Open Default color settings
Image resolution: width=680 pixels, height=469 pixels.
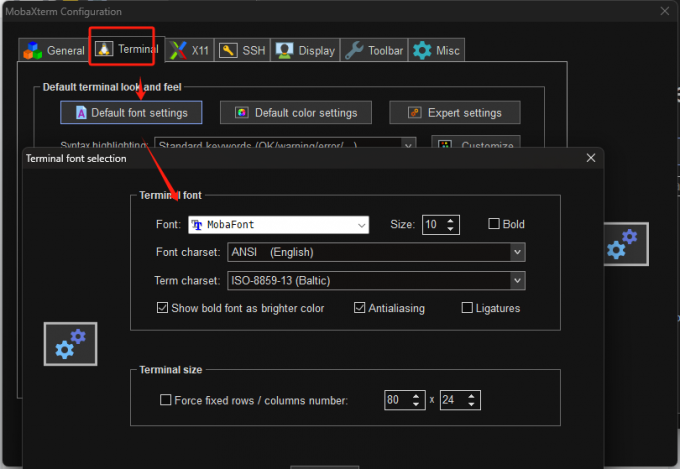coord(296,113)
